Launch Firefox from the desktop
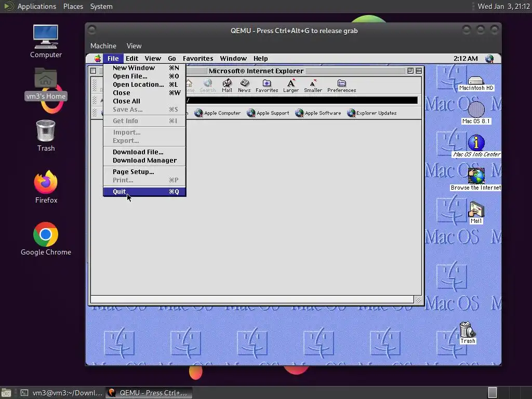This screenshot has height=399, width=532. [x=46, y=187]
